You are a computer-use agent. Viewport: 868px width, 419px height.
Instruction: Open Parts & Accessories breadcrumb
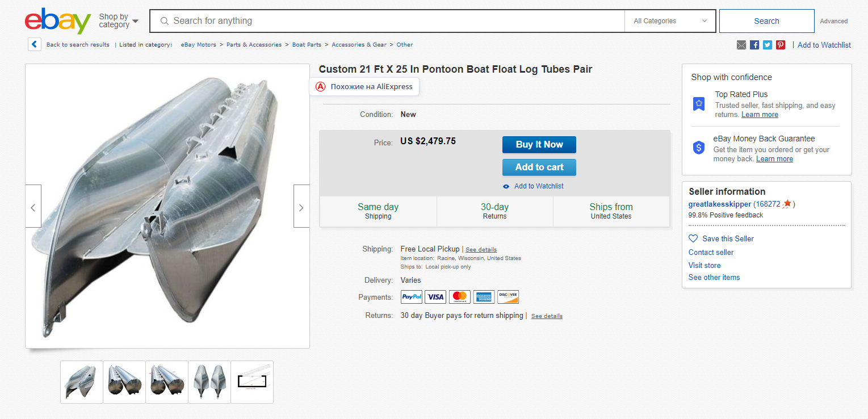click(254, 45)
